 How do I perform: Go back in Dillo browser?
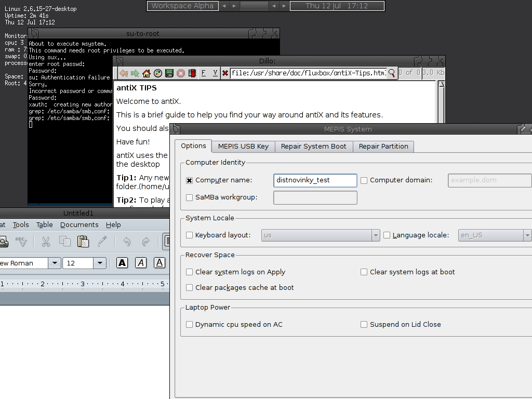pyautogui.click(x=124, y=73)
